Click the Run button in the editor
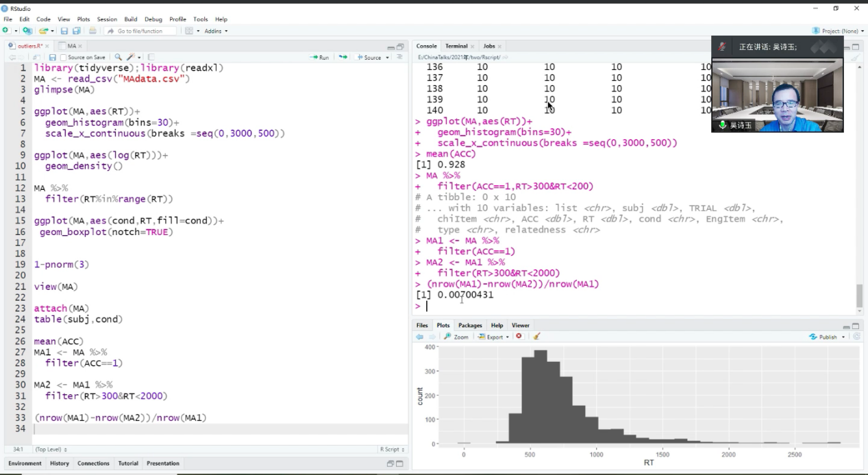The image size is (868, 475). coord(319,58)
